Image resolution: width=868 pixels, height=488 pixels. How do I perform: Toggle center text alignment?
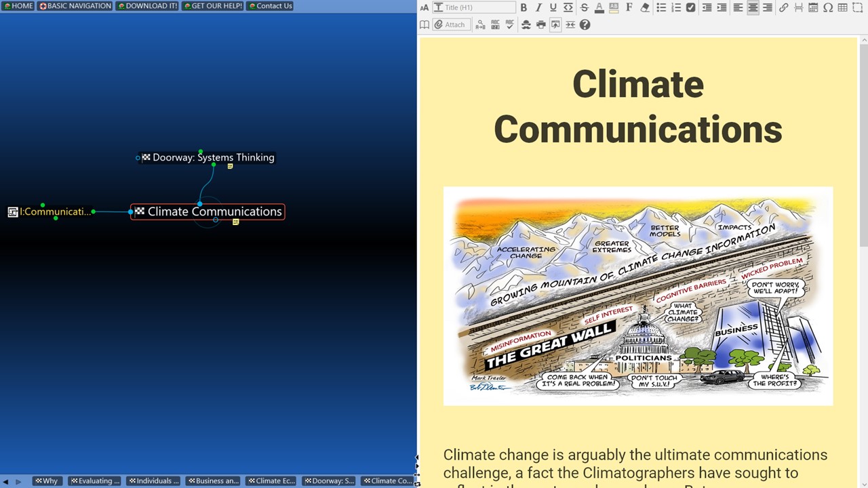[753, 7]
